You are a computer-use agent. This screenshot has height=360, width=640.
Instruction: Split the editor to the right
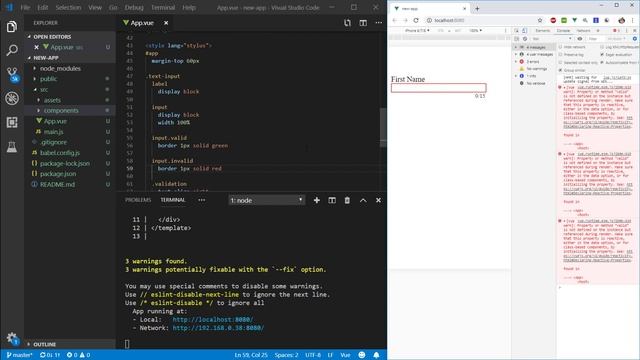coord(363,23)
